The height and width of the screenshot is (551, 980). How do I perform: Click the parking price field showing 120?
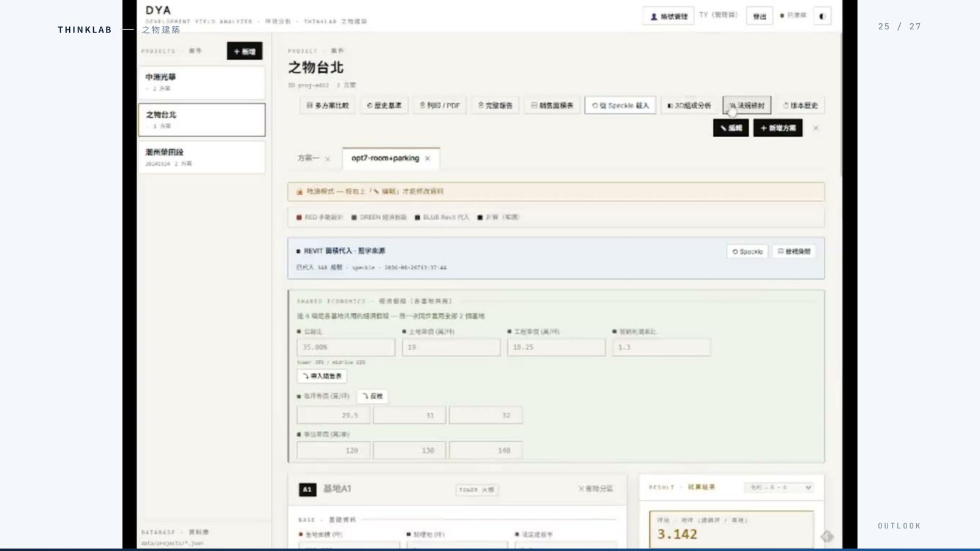pyautogui.click(x=334, y=450)
